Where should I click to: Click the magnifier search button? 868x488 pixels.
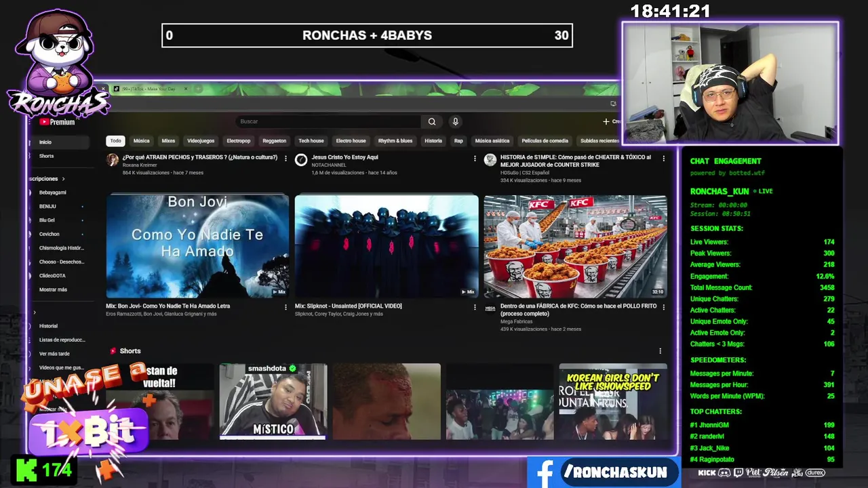coord(432,121)
